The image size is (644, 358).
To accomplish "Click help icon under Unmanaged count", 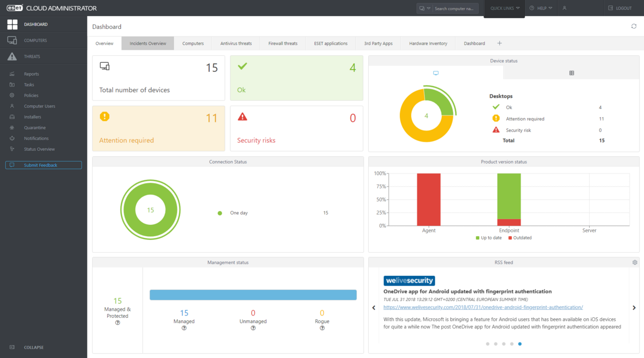I will [x=253, y=328].
